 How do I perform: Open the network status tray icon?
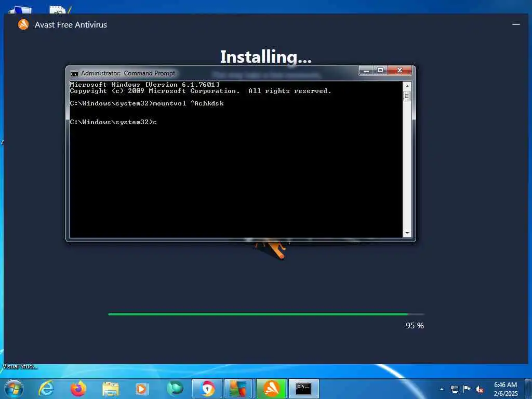point(454,389)
